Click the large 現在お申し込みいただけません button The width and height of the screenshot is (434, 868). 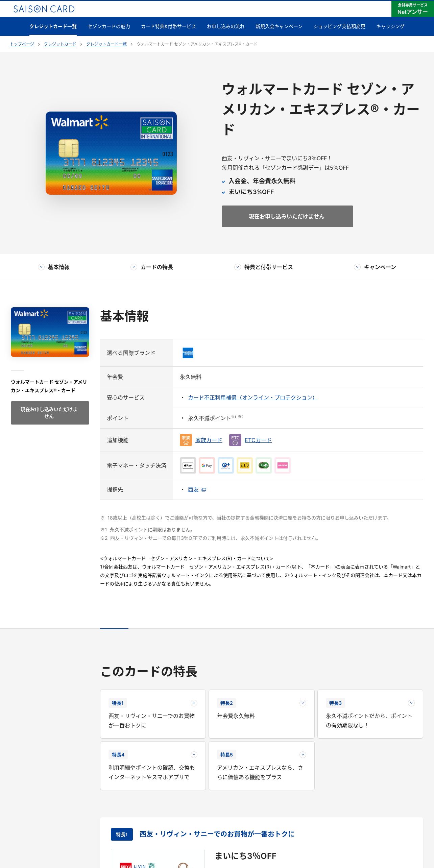tap(287, 216)
